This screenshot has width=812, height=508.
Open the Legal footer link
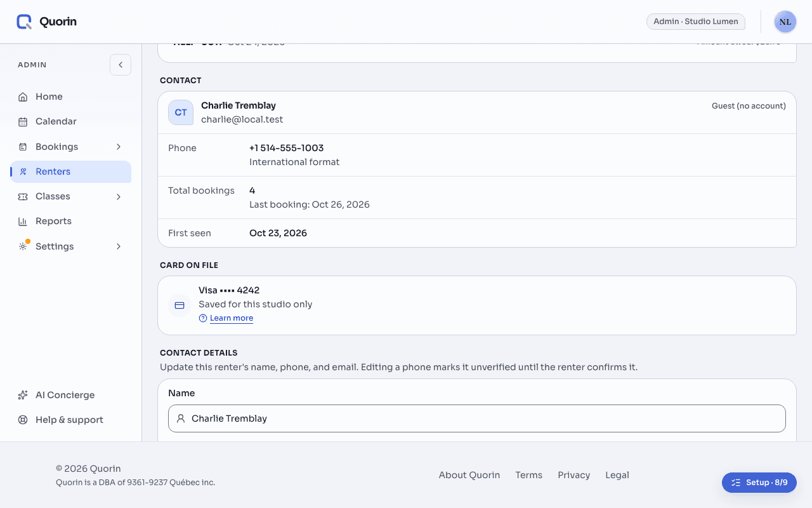pyautogui.click(x=617, y=475)
